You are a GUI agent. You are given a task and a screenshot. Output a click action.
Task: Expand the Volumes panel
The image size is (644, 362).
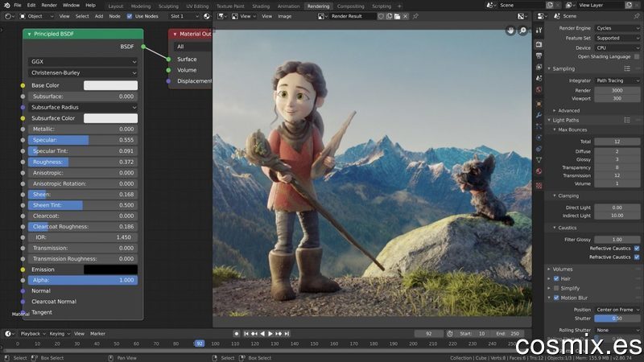coord(560,269)
